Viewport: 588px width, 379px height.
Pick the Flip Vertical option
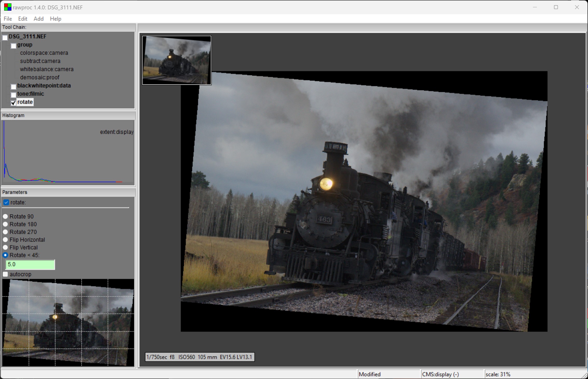(5, 247)
